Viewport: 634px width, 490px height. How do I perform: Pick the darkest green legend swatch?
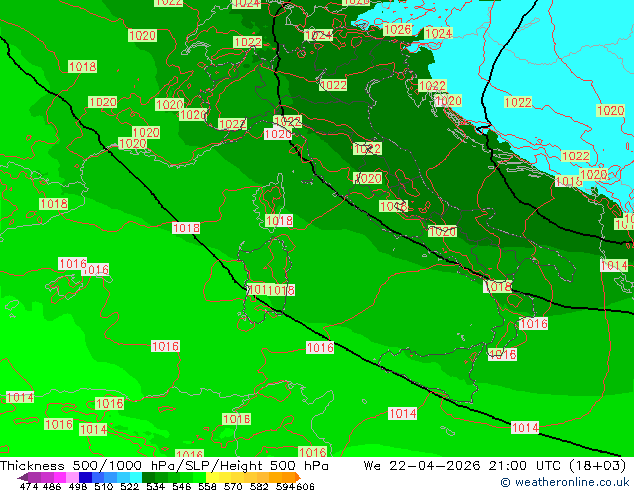pos(148,477)
